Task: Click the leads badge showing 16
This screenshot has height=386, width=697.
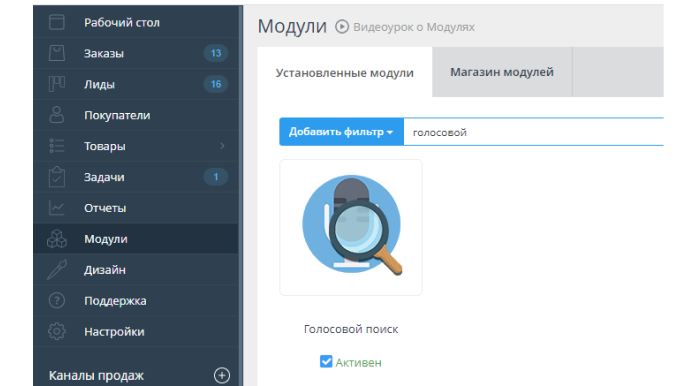Action: pos(216,84)
